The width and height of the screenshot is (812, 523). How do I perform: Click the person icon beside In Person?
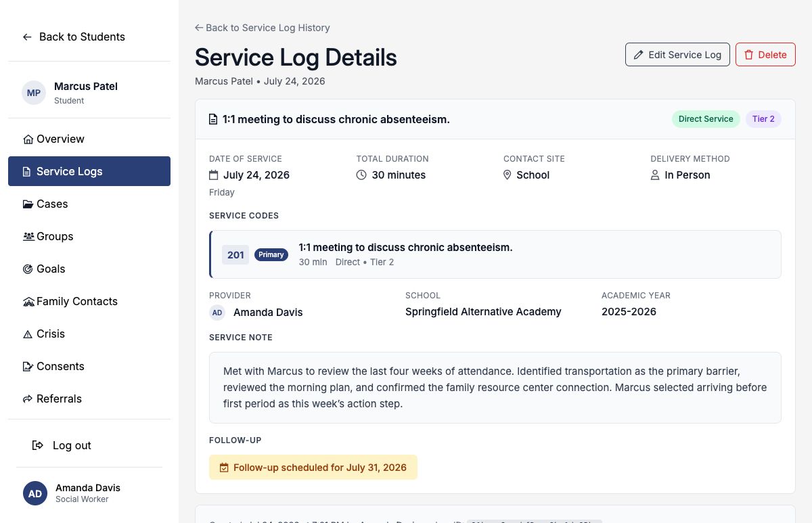[655, 175]
